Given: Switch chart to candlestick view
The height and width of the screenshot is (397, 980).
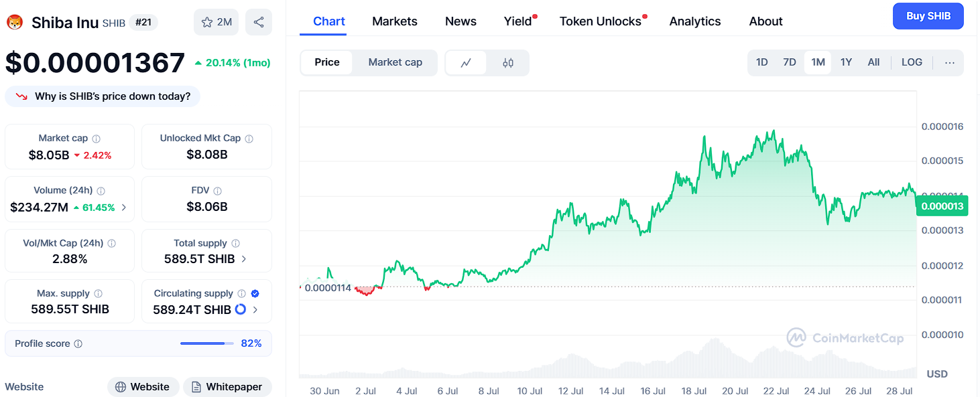Looking at the screenshot, I should (508, 63).
